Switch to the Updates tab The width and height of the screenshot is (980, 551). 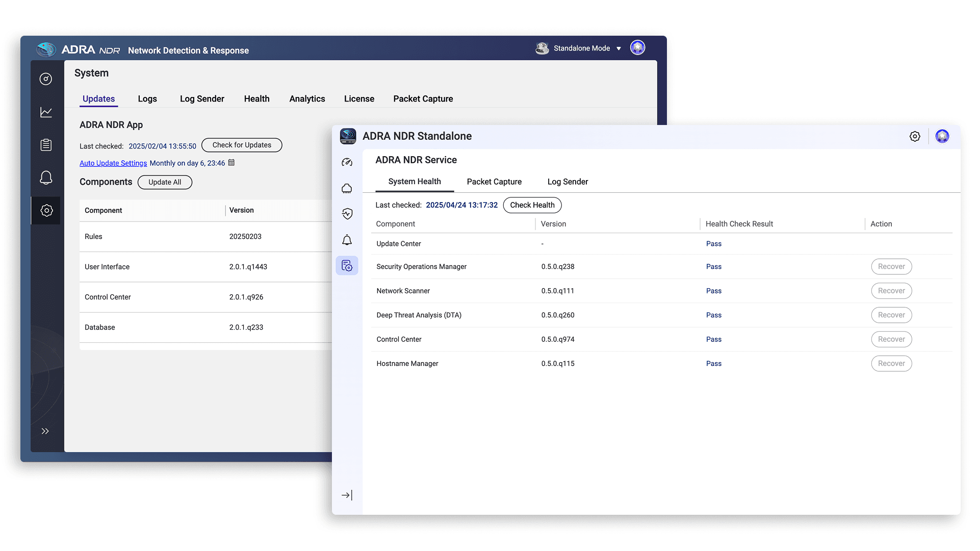point(99,99)
